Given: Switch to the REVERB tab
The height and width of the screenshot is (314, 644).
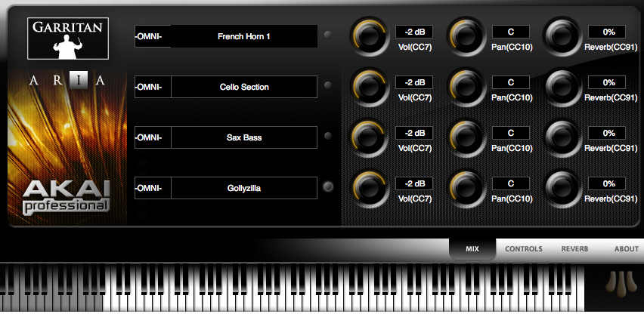Looking at the screenshot, I should click(x=574, y=249).
